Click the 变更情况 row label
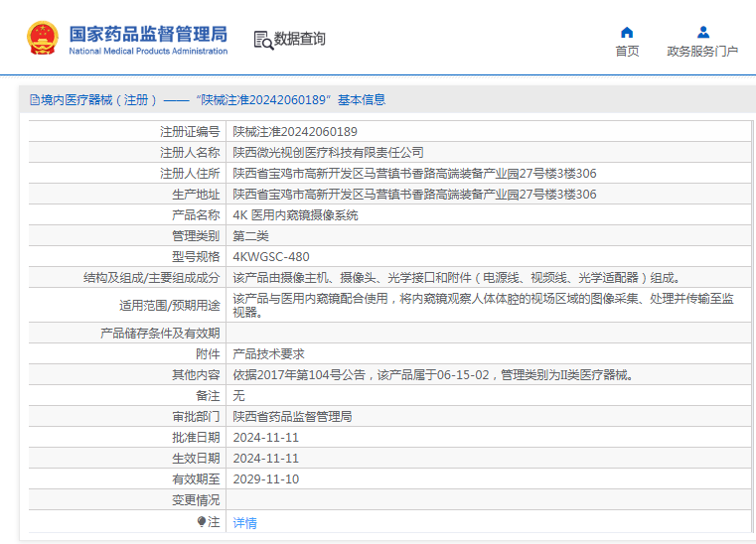 [196, 500]
